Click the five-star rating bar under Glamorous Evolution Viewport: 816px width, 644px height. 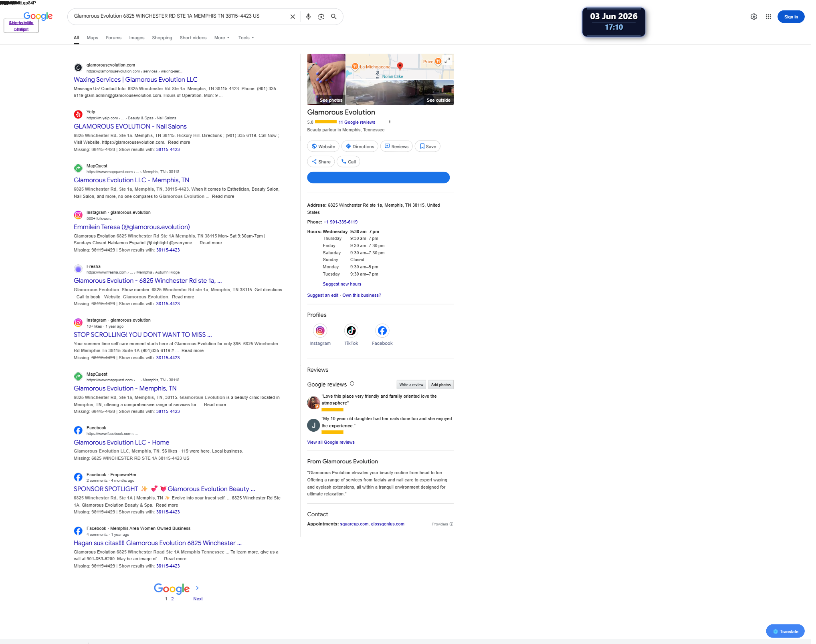[x=326, y=122]
